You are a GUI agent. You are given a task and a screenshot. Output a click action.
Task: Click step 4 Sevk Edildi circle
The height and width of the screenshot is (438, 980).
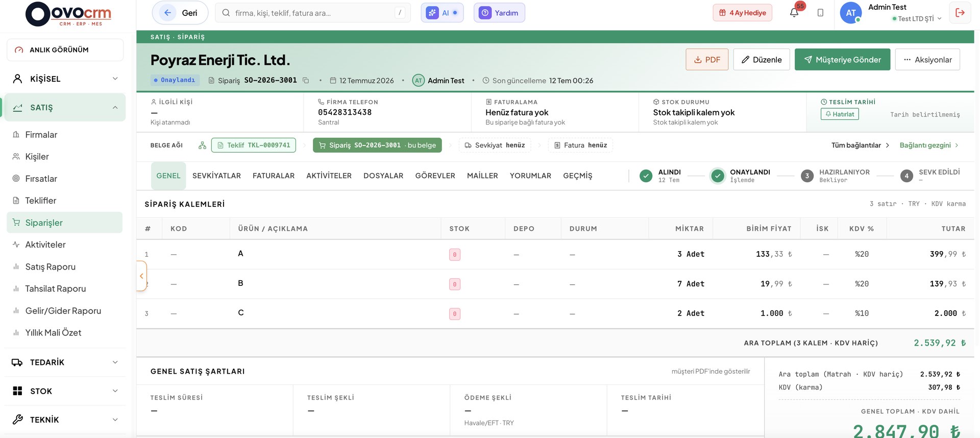coord(906,176)
